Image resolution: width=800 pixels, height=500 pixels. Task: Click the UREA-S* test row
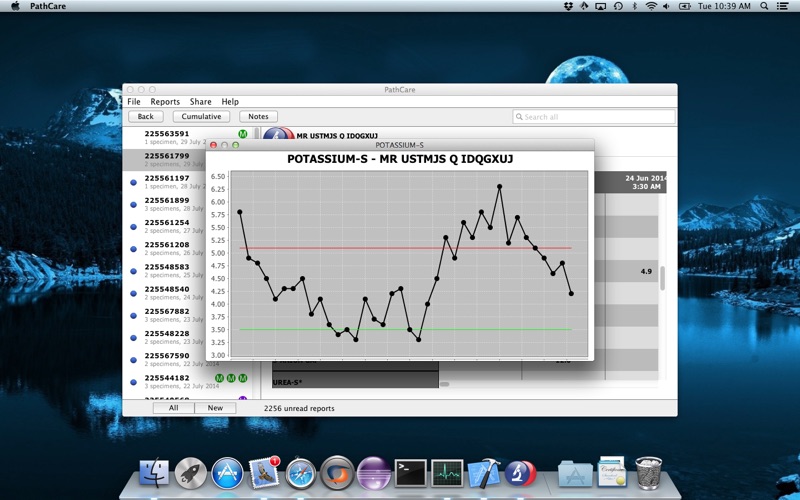355,382
